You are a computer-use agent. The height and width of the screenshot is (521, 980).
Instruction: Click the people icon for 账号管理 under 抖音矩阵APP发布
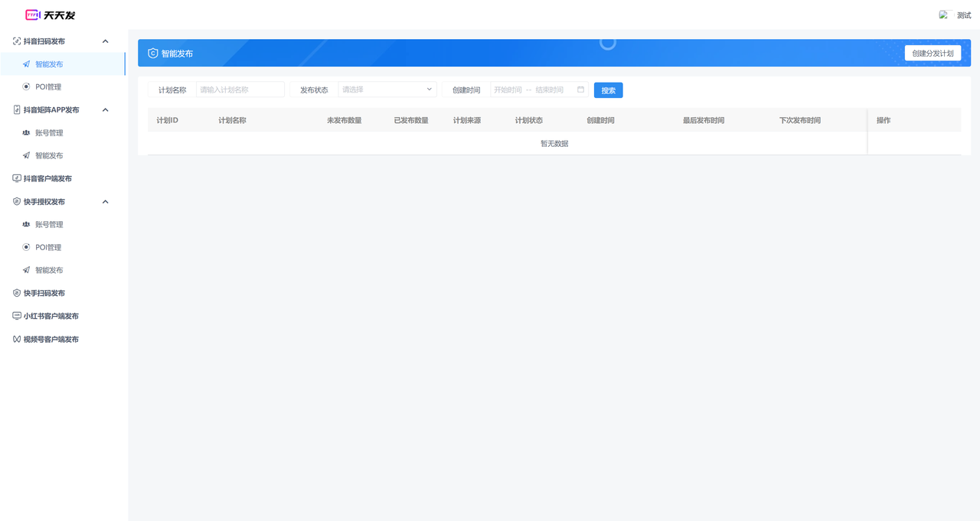(x=27, y=133)
